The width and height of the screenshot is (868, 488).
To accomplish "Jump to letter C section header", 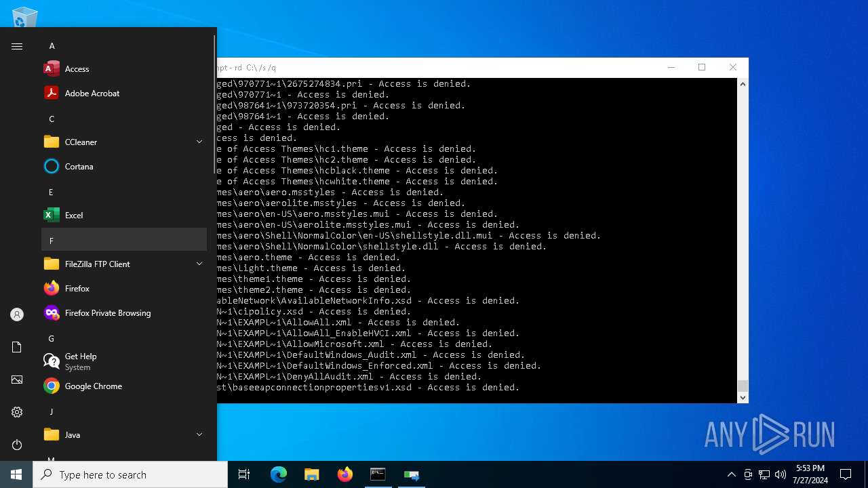I will pyautogui.click(x=124, y=119).
